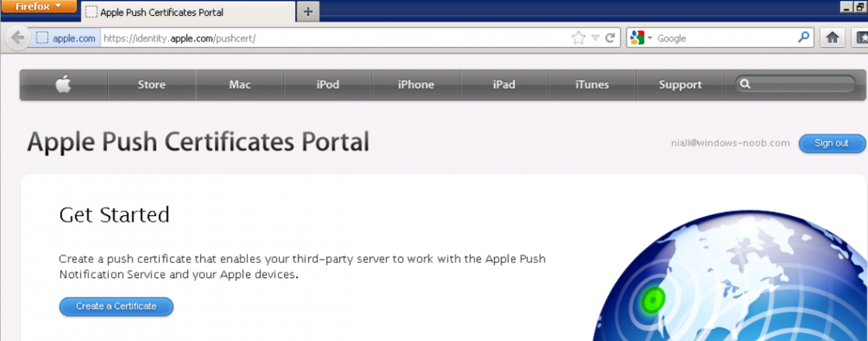Open the iPad section
The width and height of the screenshot is (868, 341).
[x=504, y=85]
